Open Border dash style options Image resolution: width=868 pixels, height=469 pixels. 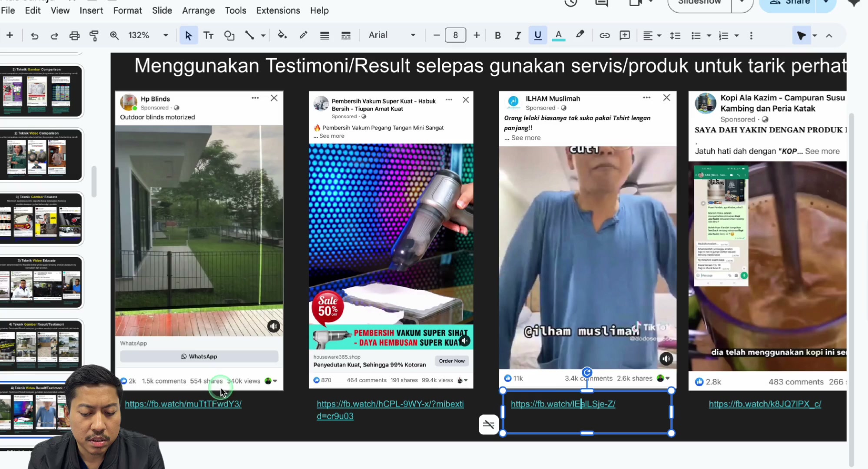[x=346, y=36]
